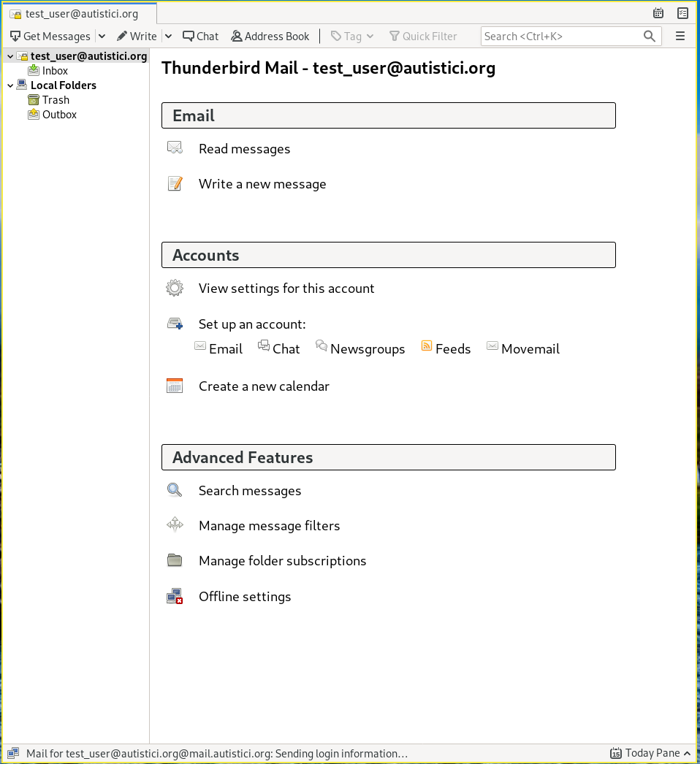This screenshot has height=764, width=700.
Task: Open the Get Messages dropdown arrow
Action: (x=102, y=36)
